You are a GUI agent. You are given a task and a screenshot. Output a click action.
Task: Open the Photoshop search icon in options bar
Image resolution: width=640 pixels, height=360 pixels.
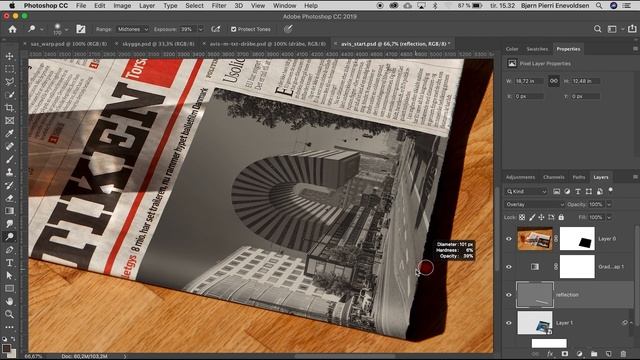pyautogui.click(x=598, y=29)
